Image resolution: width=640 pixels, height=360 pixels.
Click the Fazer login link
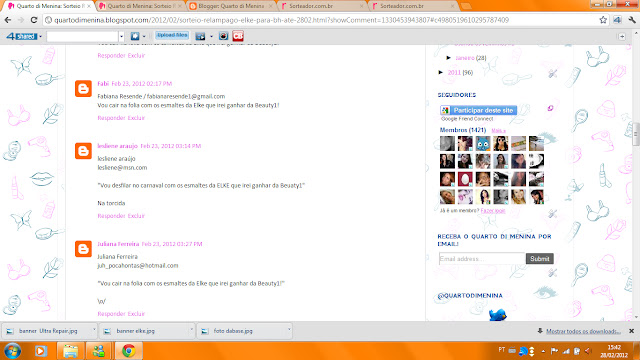(x=493, y=211)
